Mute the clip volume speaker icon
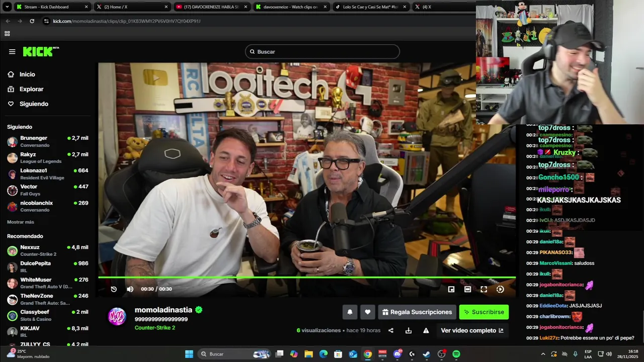This screenshot has width=644, height=362. coord(130,289)
